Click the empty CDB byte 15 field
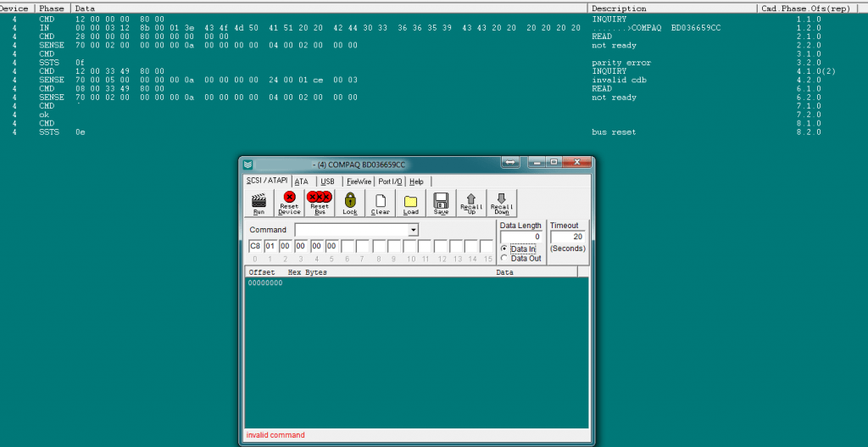Viewport: 868px width, 447px height. 487,246
